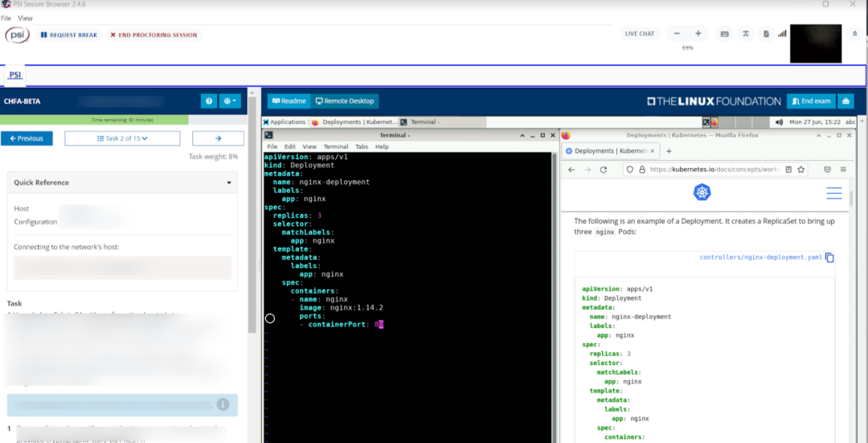Image resolution: width=868 pixels, height=443 pixels.
Task: Reload the Kubernetes page
Action: point(604,170)
